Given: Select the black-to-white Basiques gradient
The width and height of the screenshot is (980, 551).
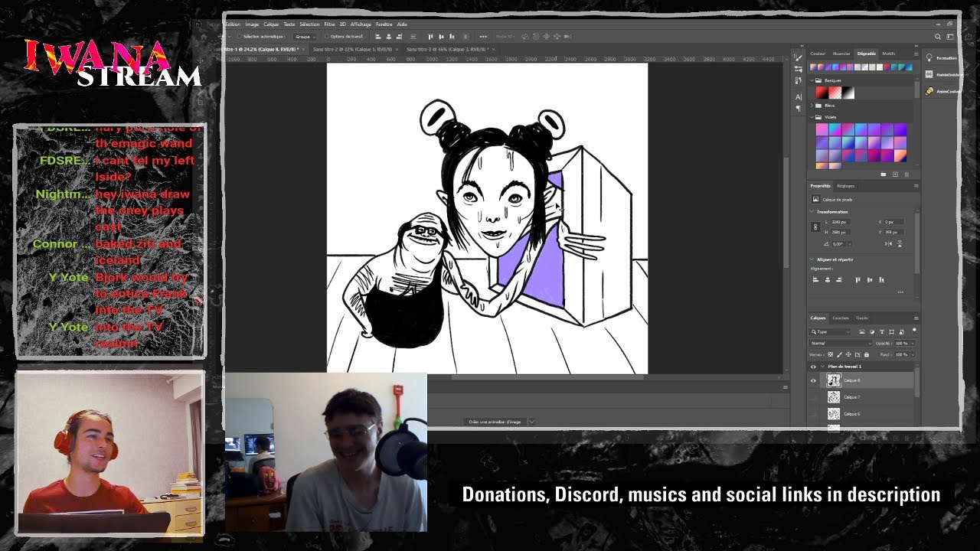Looking at the screenshot, I should tap(848, 93).
